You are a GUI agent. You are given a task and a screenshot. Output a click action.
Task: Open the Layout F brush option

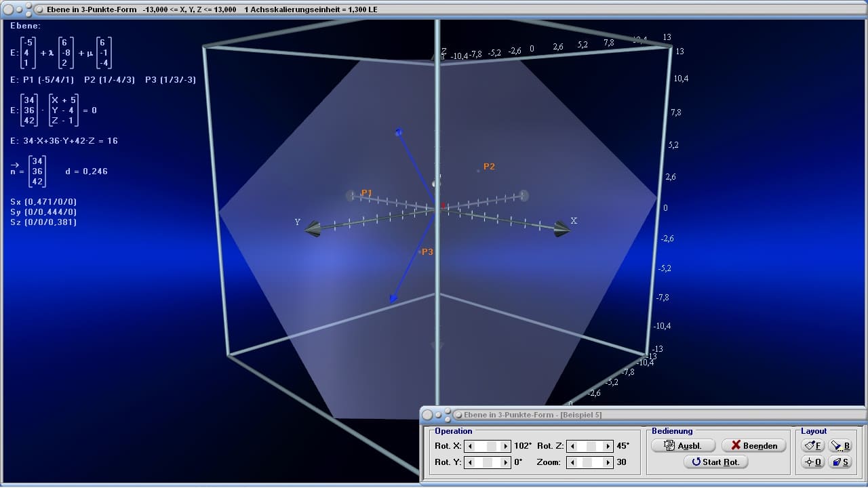[813, 445]
